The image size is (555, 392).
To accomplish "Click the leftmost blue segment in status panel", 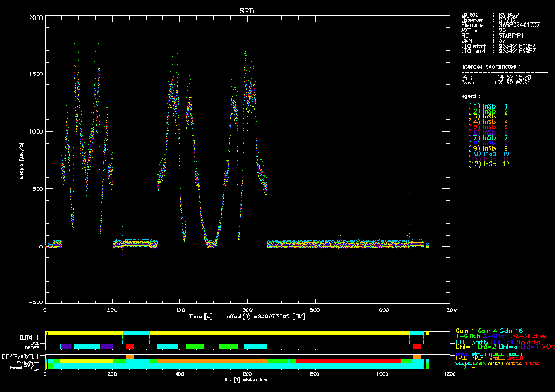I will [x=65, y=346].
